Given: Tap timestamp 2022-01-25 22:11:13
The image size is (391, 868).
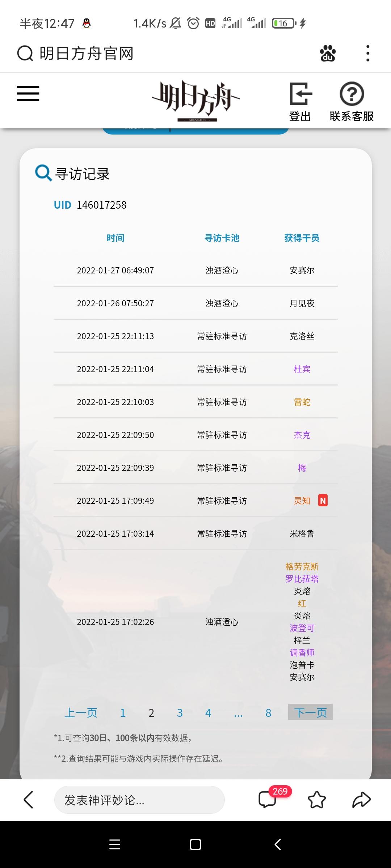Looking at the screenshot, I should (x=115, y=336).
